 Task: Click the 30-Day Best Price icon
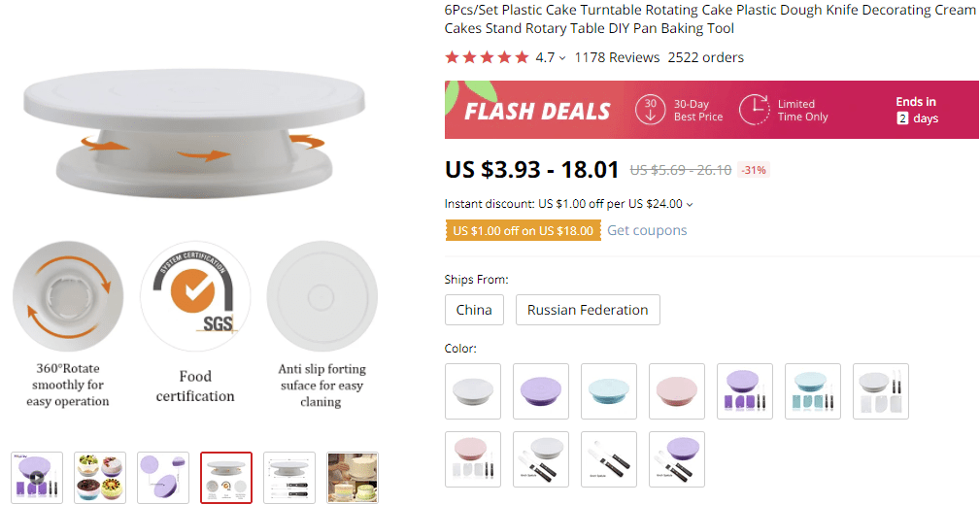point(650,110)
